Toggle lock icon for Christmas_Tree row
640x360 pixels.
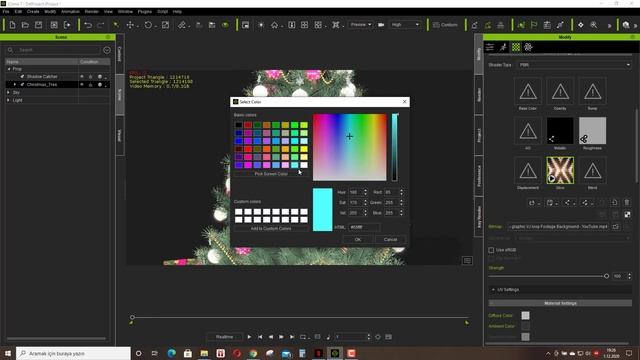[90, 84]
